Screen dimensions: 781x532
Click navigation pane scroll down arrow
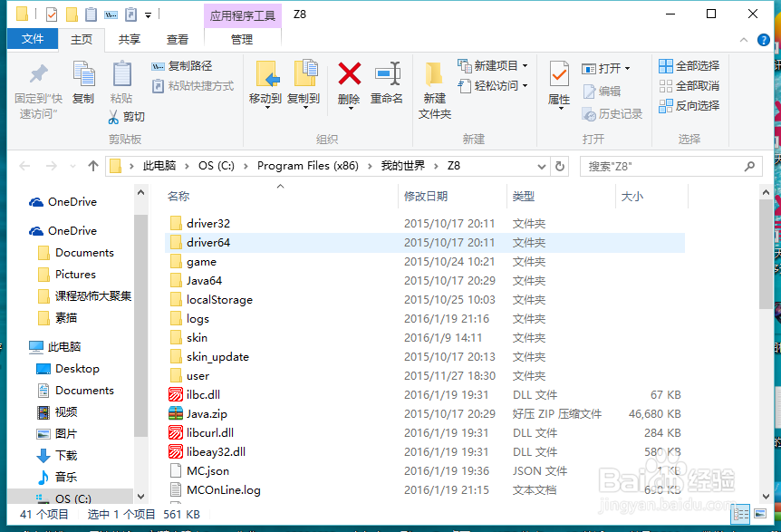click(141, 497)
